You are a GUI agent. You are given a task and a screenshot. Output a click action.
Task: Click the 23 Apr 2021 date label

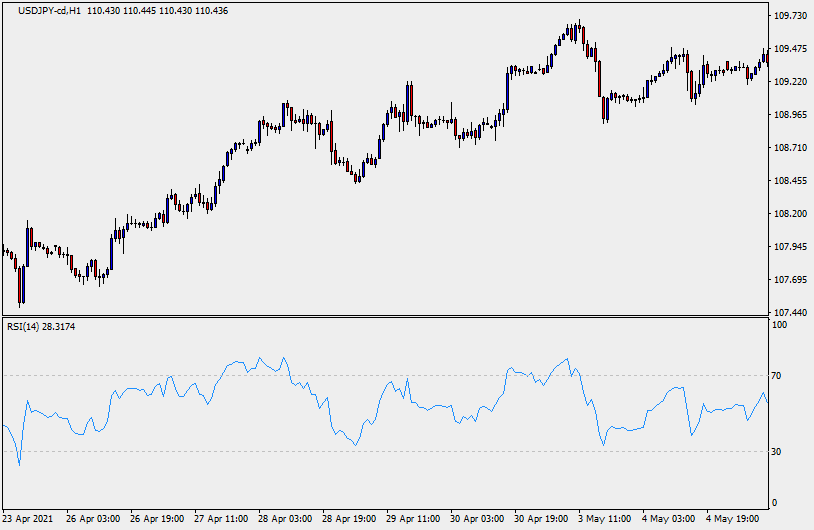coord(28,520)
